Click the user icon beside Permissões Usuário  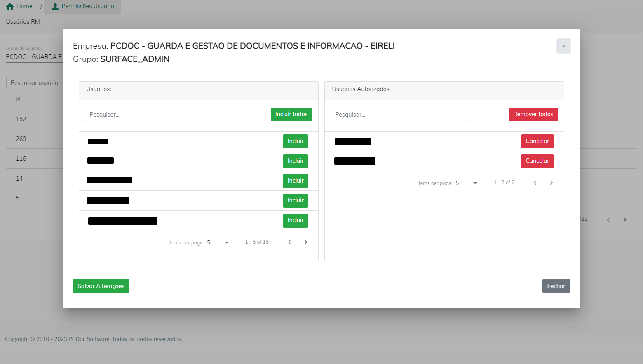[55, 7]
